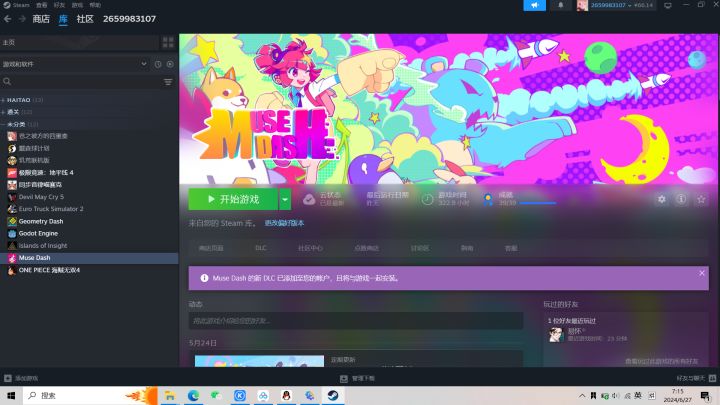Screen dimensions: 720x405
Task: Open the Windows Start menu
Action: pyautogui.click(x=11, y=395)
